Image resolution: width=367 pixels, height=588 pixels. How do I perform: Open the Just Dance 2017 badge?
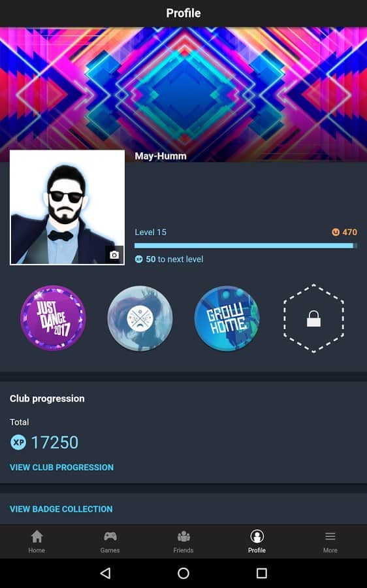point(53,318)
